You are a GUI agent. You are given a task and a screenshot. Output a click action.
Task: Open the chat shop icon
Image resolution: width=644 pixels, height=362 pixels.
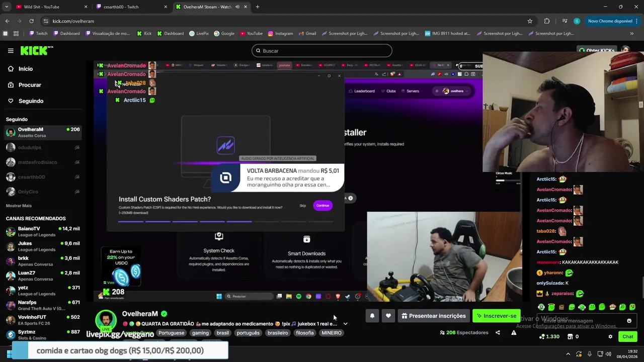pyautogui.click(x=574, y=336)
